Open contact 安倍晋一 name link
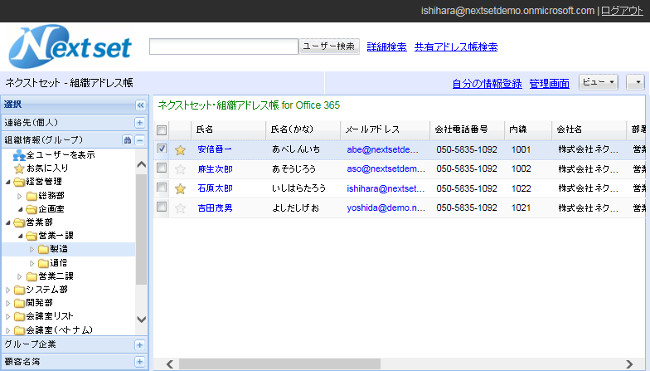The height and width of the screenshot is (371, 650). pyautogui.click(x=215, y=149)
